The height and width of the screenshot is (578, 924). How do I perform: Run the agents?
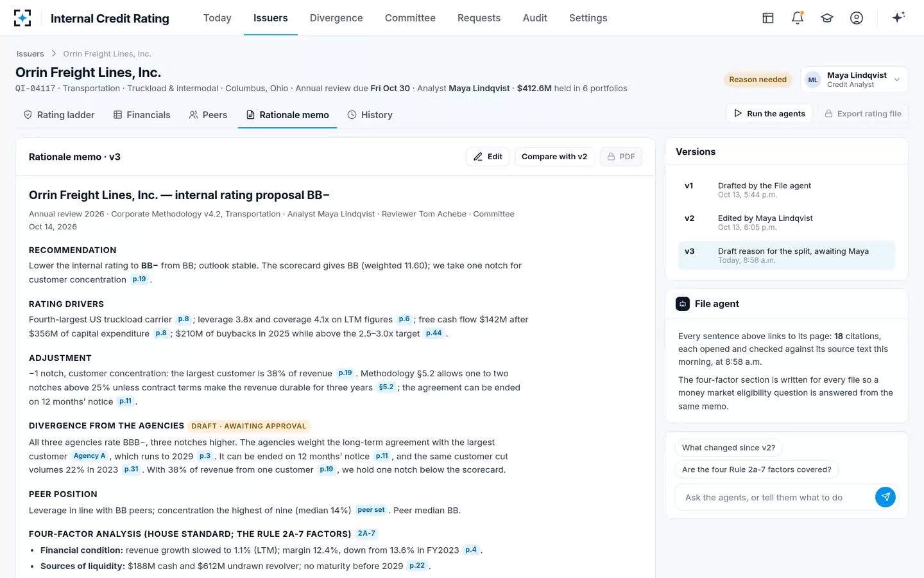pyautogui.click(x=769, y=114)
